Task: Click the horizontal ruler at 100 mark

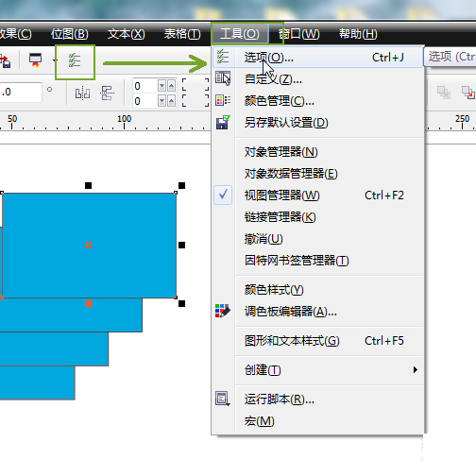Action: click(124, 122)
